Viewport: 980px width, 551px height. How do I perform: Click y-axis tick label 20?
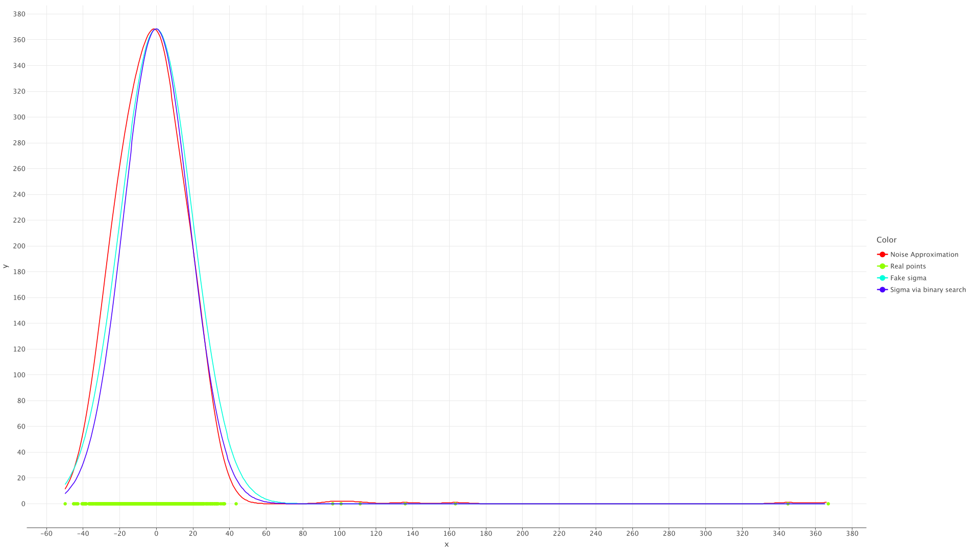[x=21, y=478]
